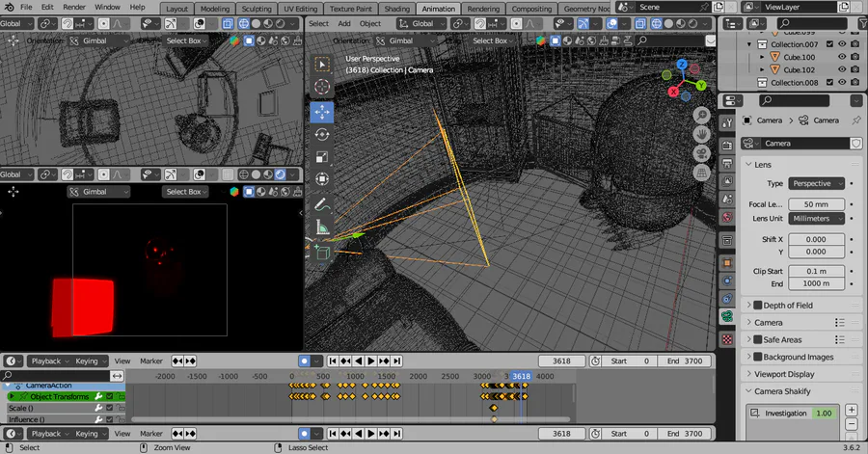Select the Move tool in viewport toolbar
Screen dimensions: 868x454
pos(321,112)
